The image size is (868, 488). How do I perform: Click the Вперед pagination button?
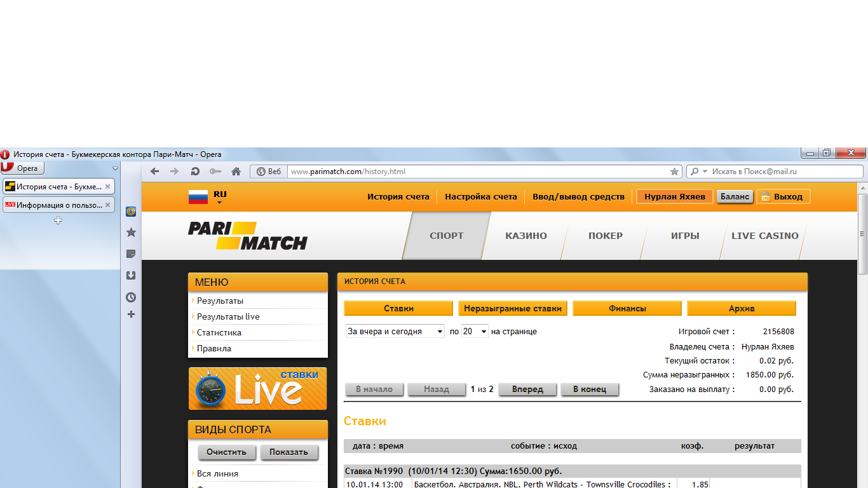click(527, 390)
